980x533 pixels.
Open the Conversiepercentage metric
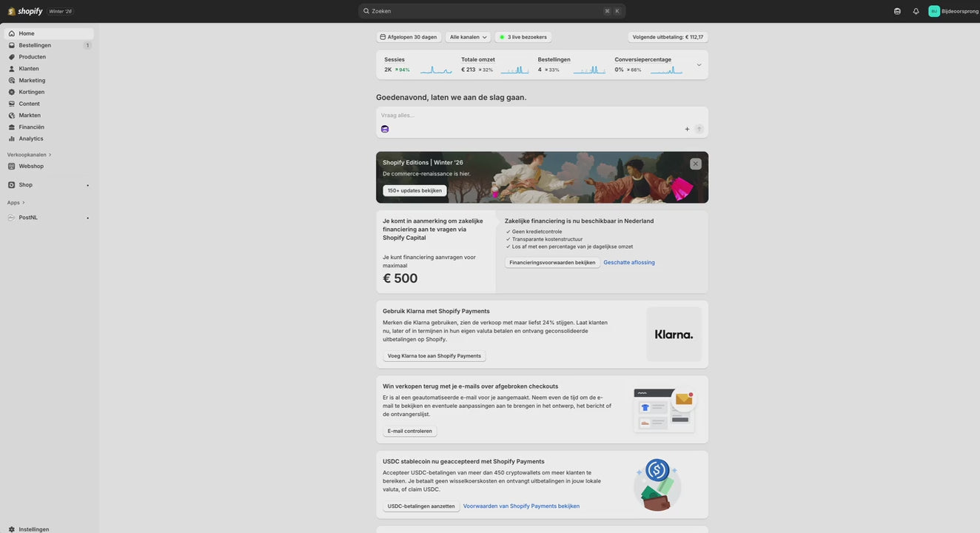(x=649, y=64)
